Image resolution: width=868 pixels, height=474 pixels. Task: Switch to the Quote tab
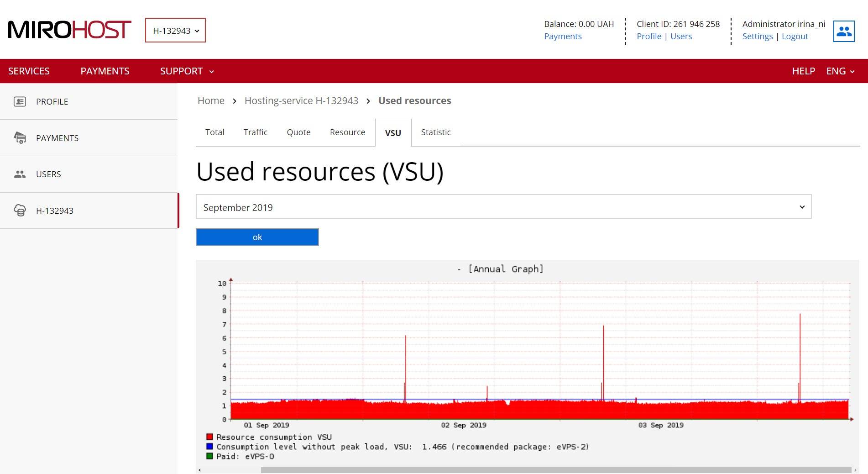[298, 132]
